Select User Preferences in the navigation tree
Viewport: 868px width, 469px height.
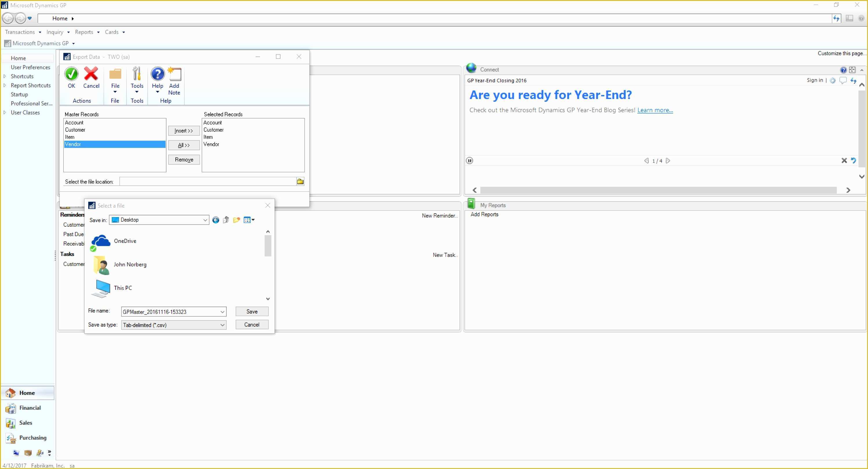(x=30, y=67)
